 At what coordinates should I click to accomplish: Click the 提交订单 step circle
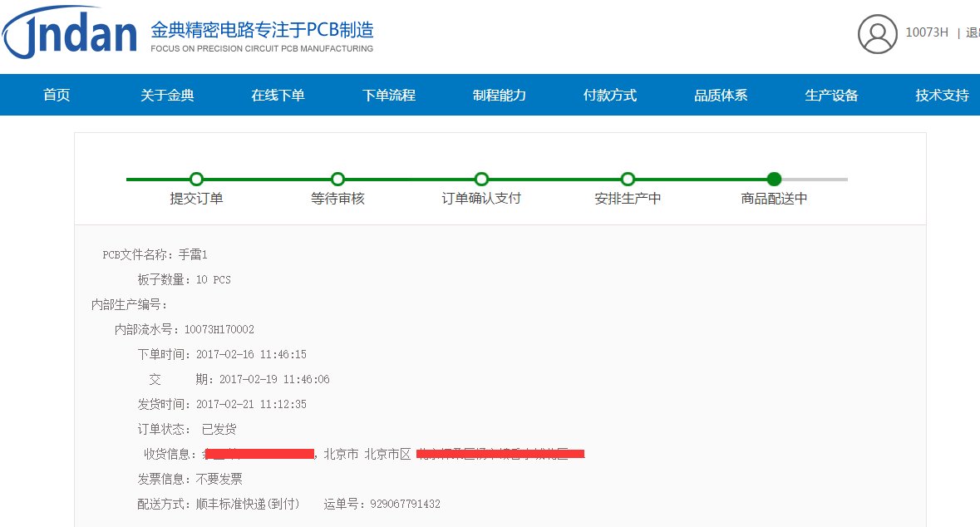point(196,179)
